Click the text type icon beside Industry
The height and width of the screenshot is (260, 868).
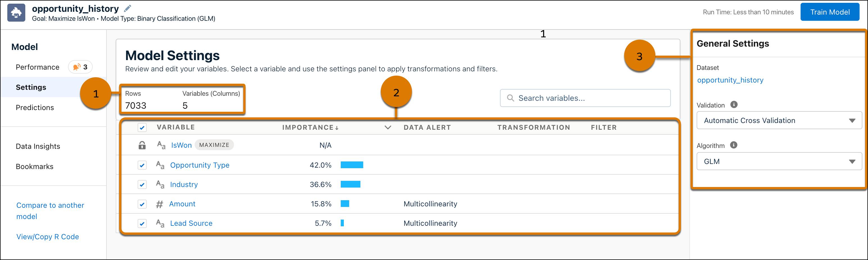click(160, 184)
